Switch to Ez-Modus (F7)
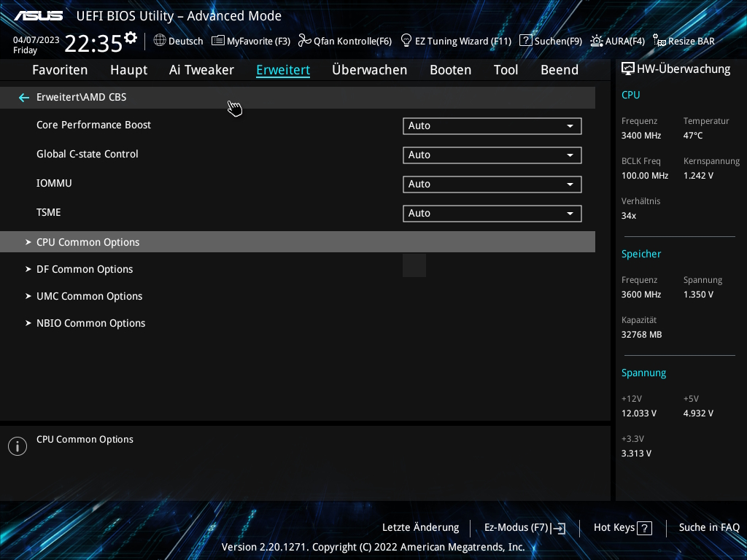The image size is (747, 560). point(525,528)
